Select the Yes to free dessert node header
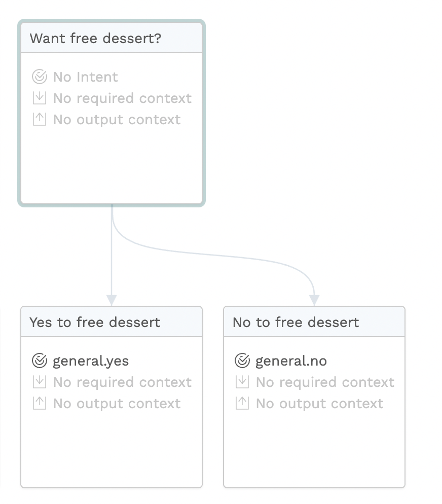The width and height of the screenshot is (442, 504). click(112, 322)
